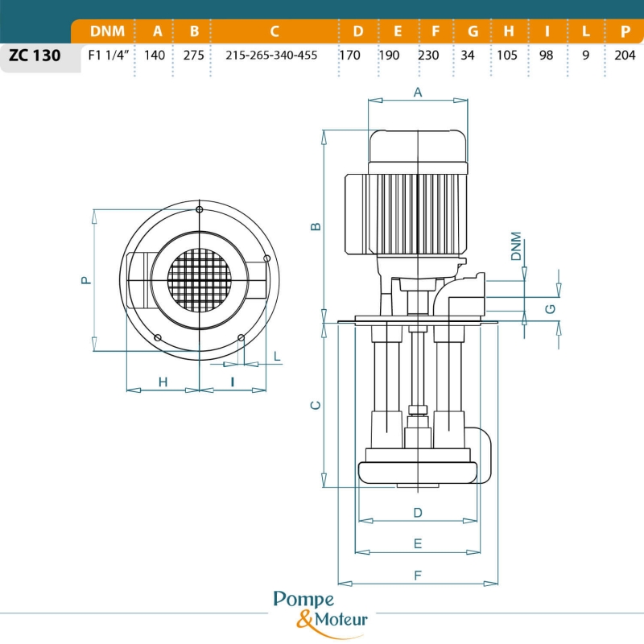Click the orange C column header
Image resolution: width=644 pixels, height=644 pixels.
pos(274,31)
